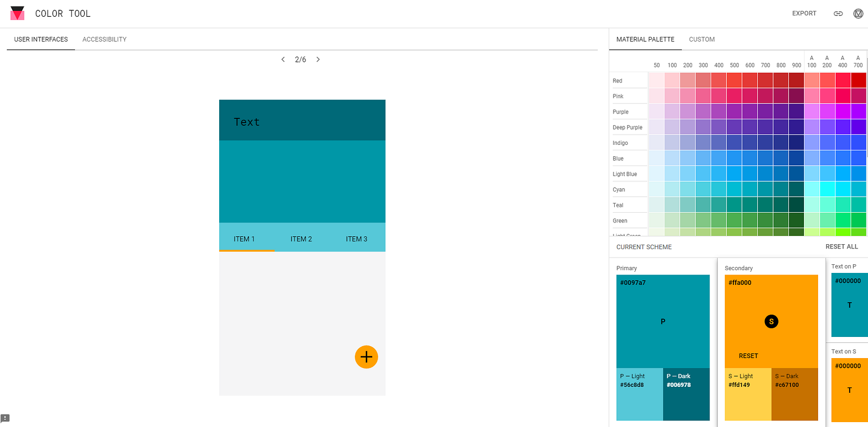The image size is (868, 427).
Task: Click the EXPORT button
Action: click(804, 14)
